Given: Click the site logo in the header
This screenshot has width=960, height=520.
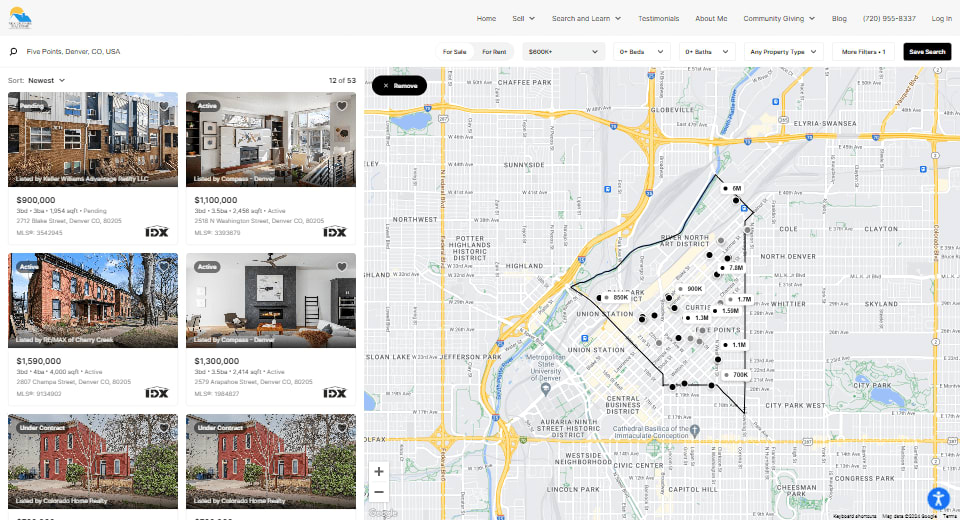Looking at the screenshot, I should (x=20, y=18).
